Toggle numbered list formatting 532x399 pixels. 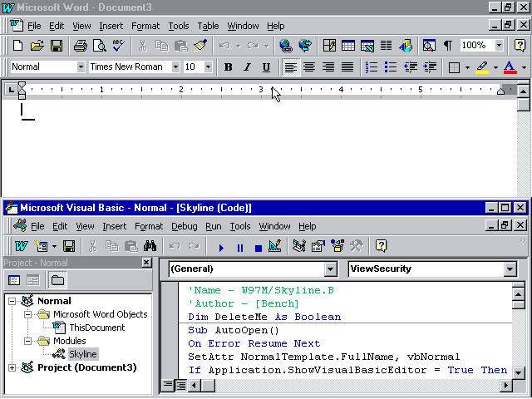click(372, 67)
